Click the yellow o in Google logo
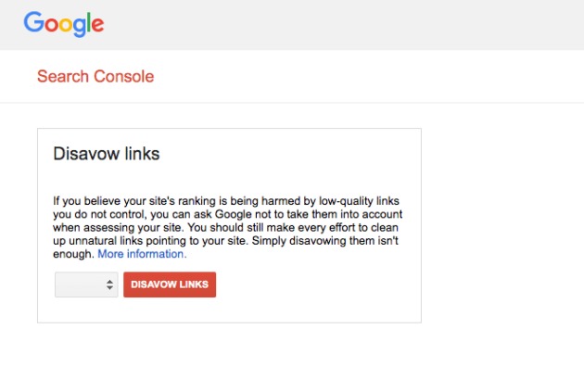This screenshot has width=584, height=392. (66, 25)
